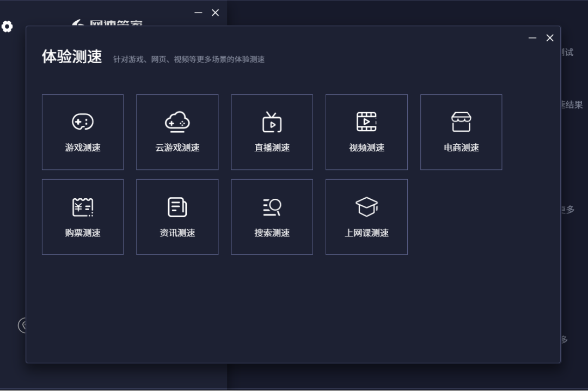Open the 游戏测速 game speed test card
Screen dimensions: 588x391
(83, 132)
